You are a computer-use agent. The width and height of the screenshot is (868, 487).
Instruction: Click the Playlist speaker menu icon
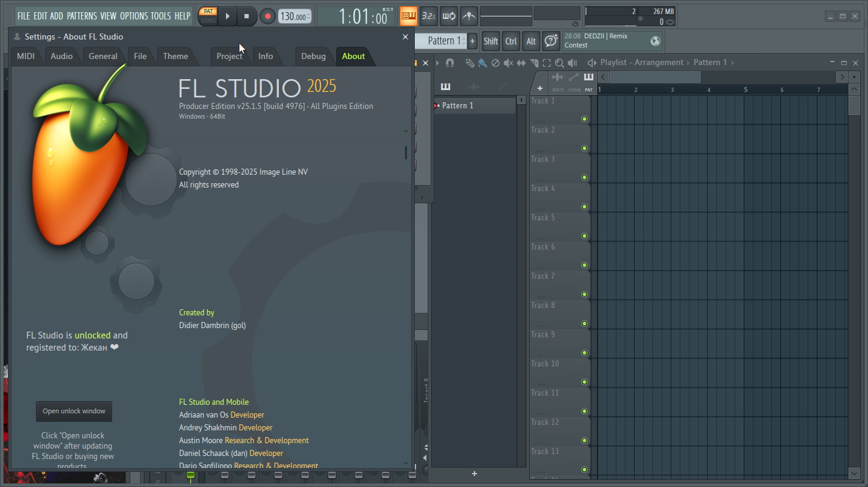point(591,63)
